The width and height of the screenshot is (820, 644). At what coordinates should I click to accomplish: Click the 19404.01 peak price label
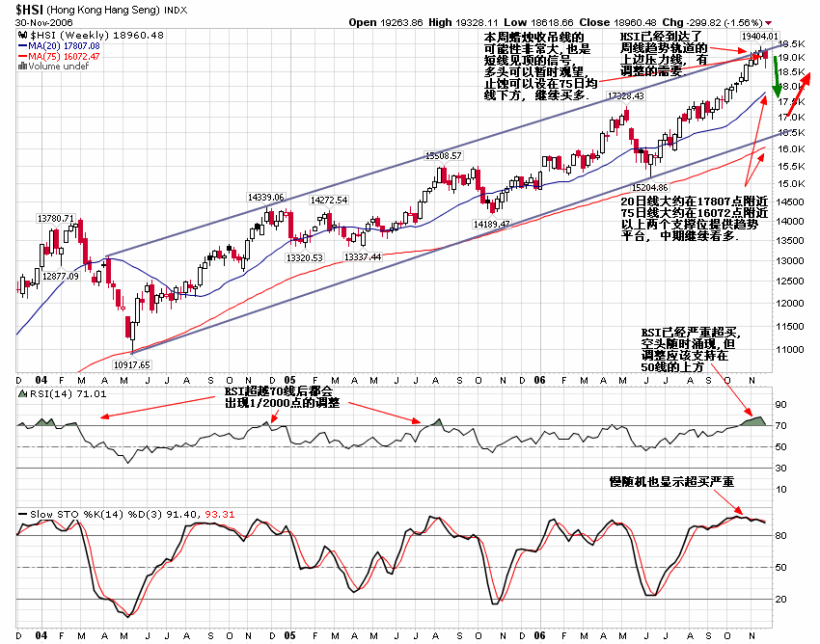760,36
